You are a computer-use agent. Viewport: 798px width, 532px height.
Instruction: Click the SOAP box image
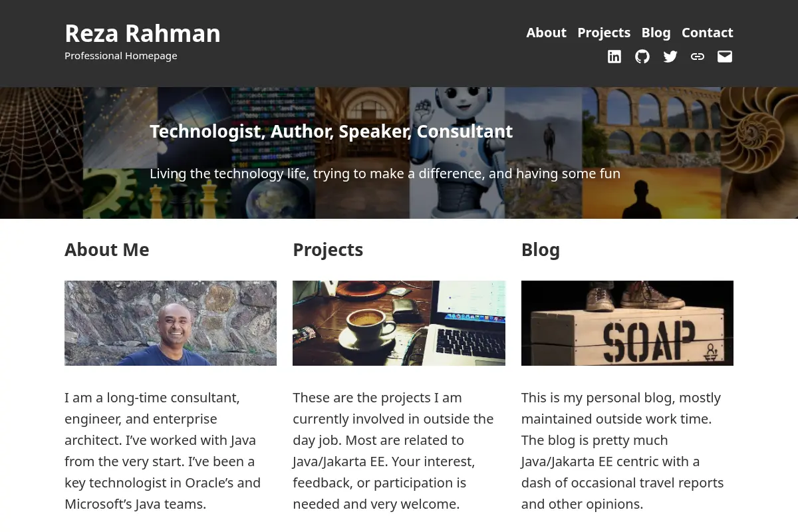(x=627, y=323)
